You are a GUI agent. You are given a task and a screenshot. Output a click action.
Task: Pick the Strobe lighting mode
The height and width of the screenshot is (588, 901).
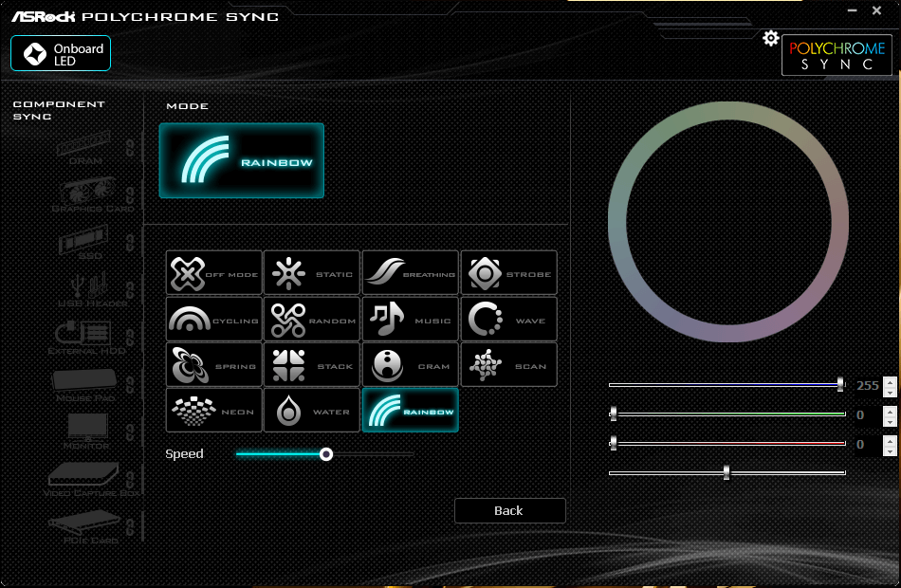(x=509, y=273)
